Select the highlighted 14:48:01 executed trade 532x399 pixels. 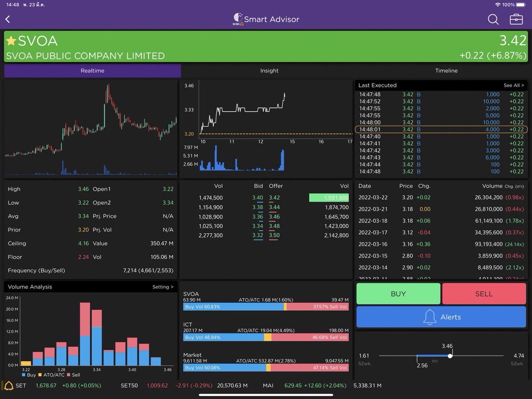(x=441, y=129)
